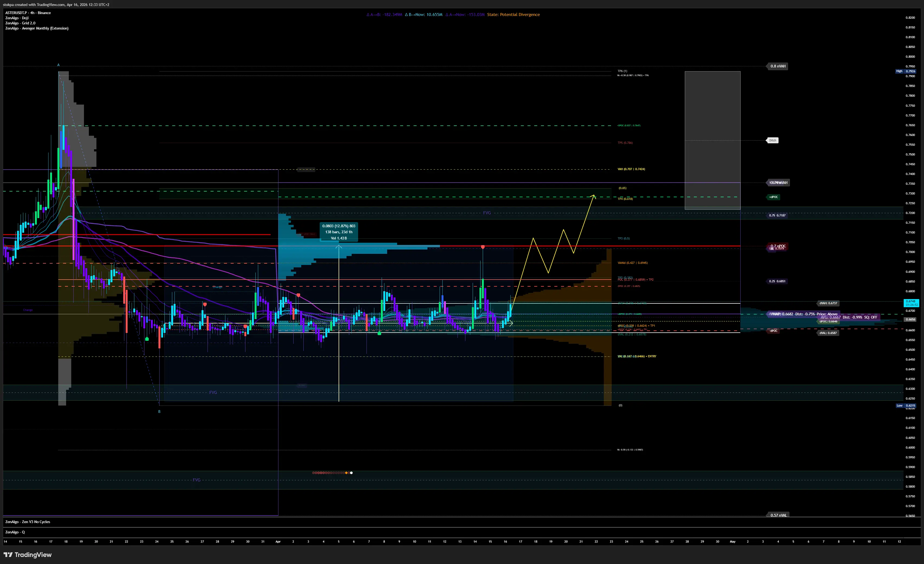Select ZenAlgo - Avenger Monthly (Extension) legend

(37, 28)
